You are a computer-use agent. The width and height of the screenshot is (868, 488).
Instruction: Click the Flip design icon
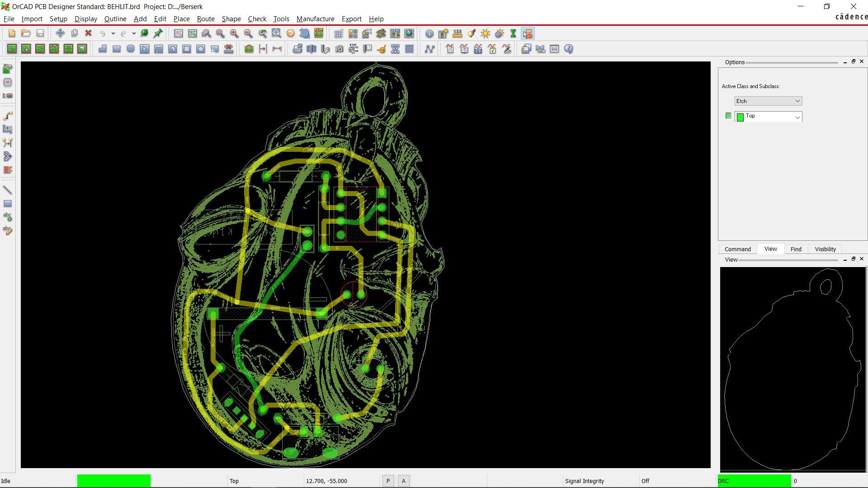click(319, 33)
